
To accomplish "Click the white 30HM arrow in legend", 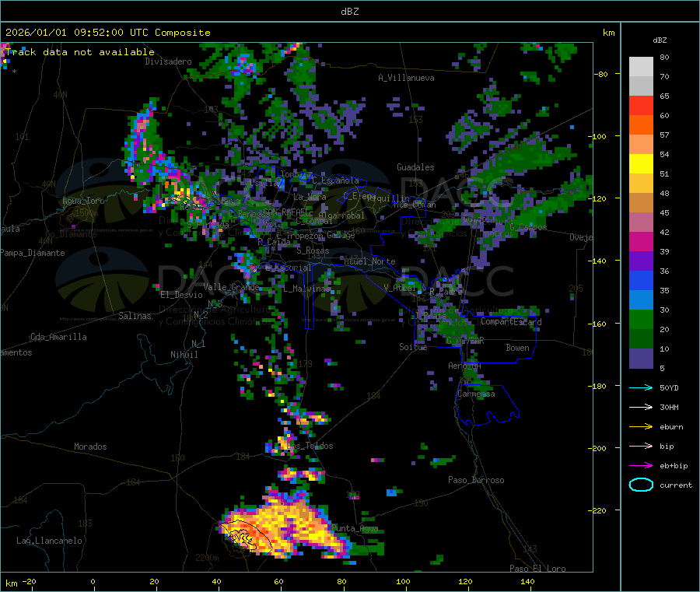I will point(641,407).
